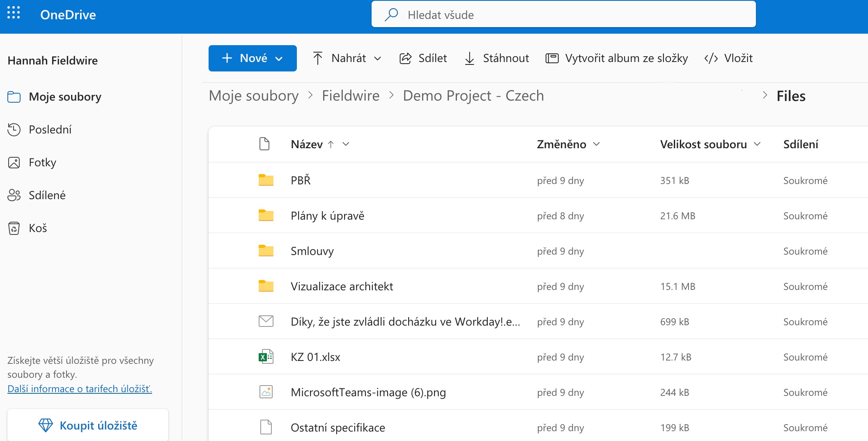Click the Vložit embed code icon
Image resolution: width=868 pixels, height=441 pixels.
point(711,58)
